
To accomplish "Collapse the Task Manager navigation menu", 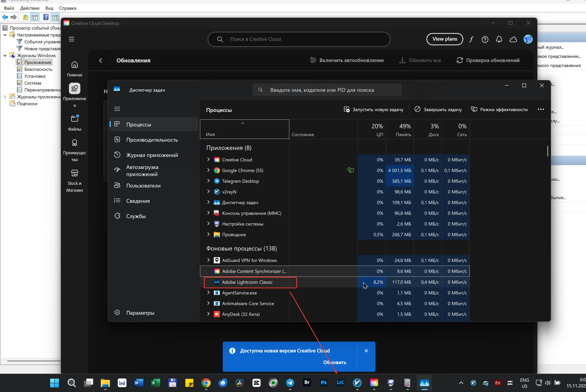I will (117, 109).
